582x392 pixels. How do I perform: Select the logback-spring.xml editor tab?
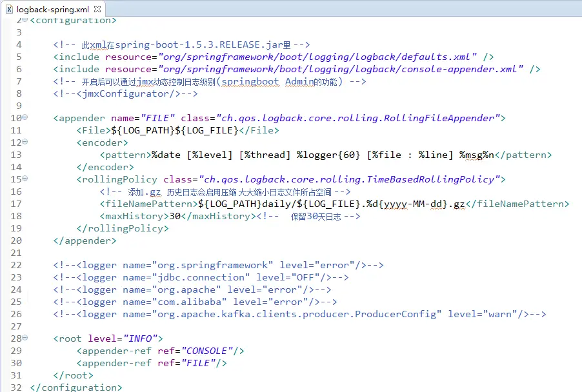[x=53, y=9]
